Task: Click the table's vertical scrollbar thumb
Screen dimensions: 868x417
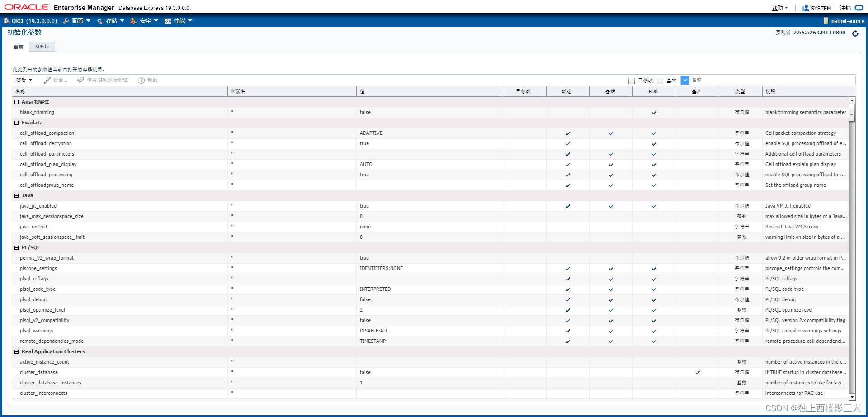Action: coord(852,113)
